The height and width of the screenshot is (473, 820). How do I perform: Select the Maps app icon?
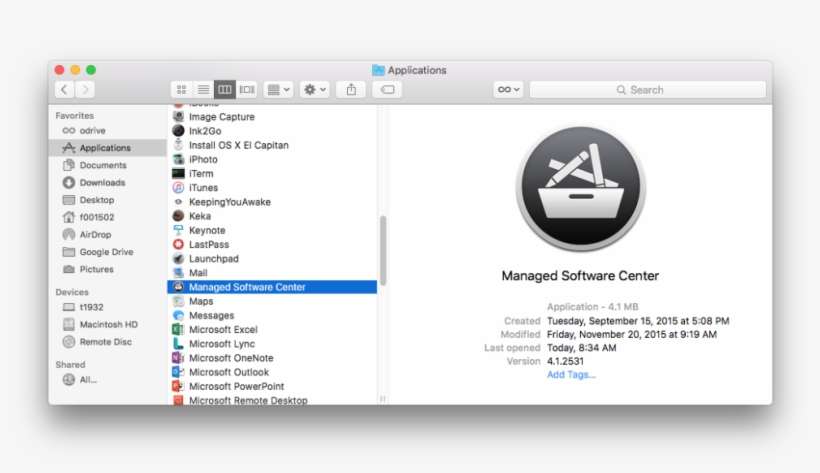[178, 301]
